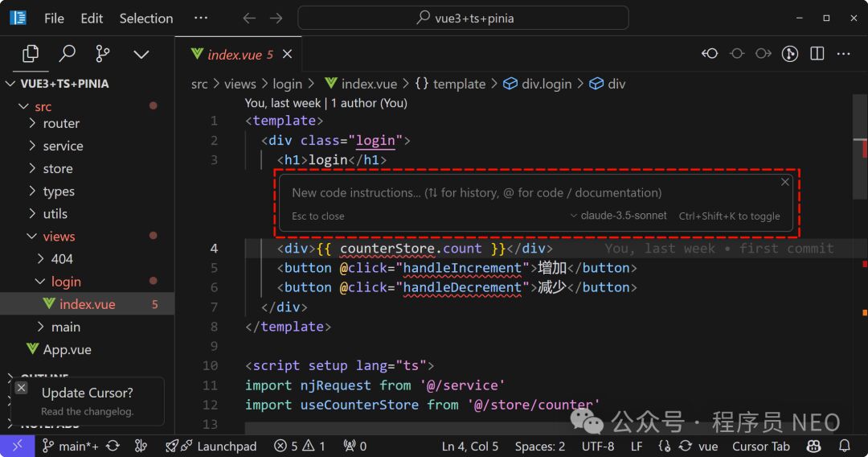Open the Explorer files icon
Viewport: 868px width, 457px height.
click(x=31, y=54)
